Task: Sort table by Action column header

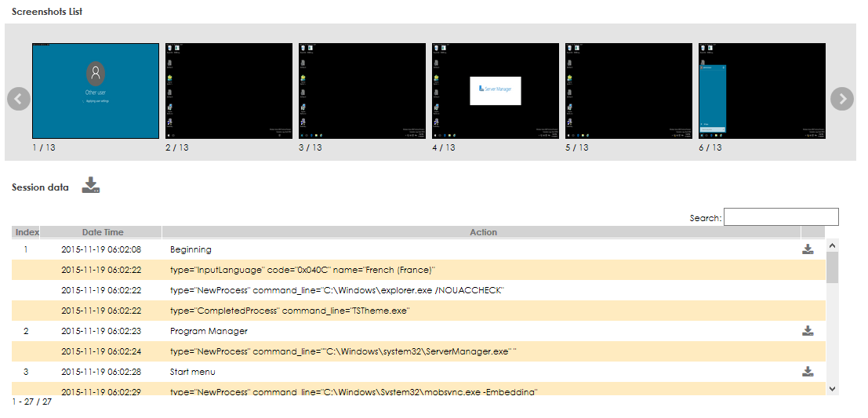Action: tap(483, 232)
